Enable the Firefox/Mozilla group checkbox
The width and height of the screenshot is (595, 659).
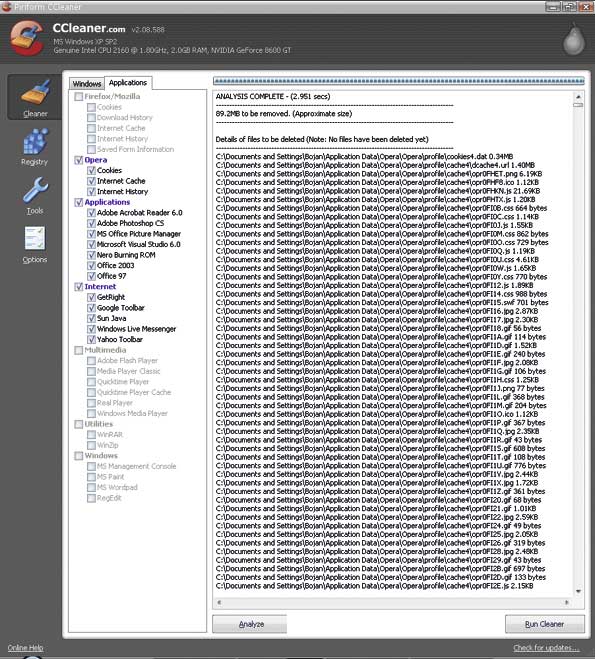[79, 97]
